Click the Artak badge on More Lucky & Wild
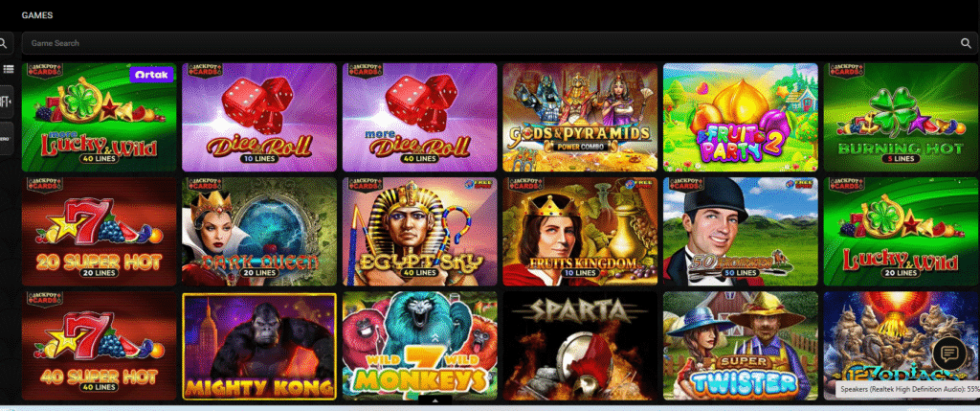The height and width of the screenshot is (411, 980). [152, 75]
